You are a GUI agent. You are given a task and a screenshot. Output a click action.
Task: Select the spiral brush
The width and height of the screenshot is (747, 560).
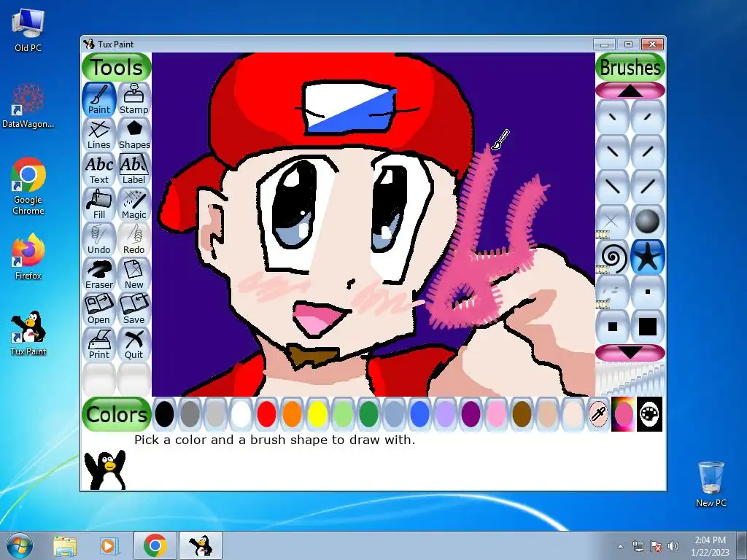pos(613,257)
